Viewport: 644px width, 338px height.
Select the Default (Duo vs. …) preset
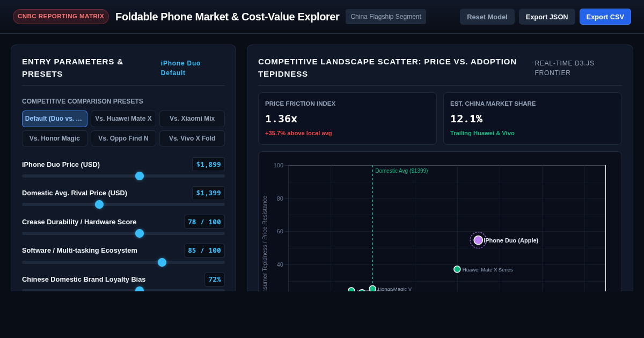pos(55,119)
